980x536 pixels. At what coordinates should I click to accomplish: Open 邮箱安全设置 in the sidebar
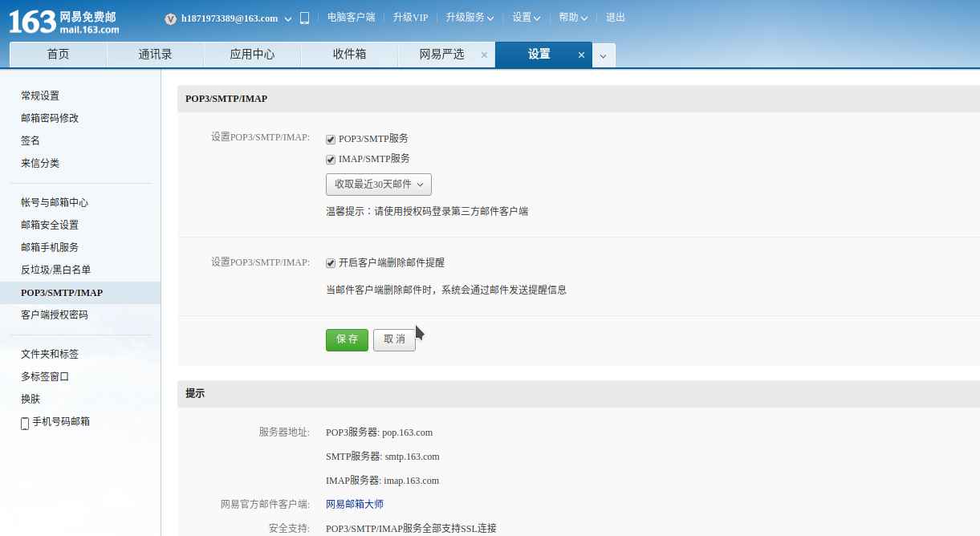tap(50, 225)
